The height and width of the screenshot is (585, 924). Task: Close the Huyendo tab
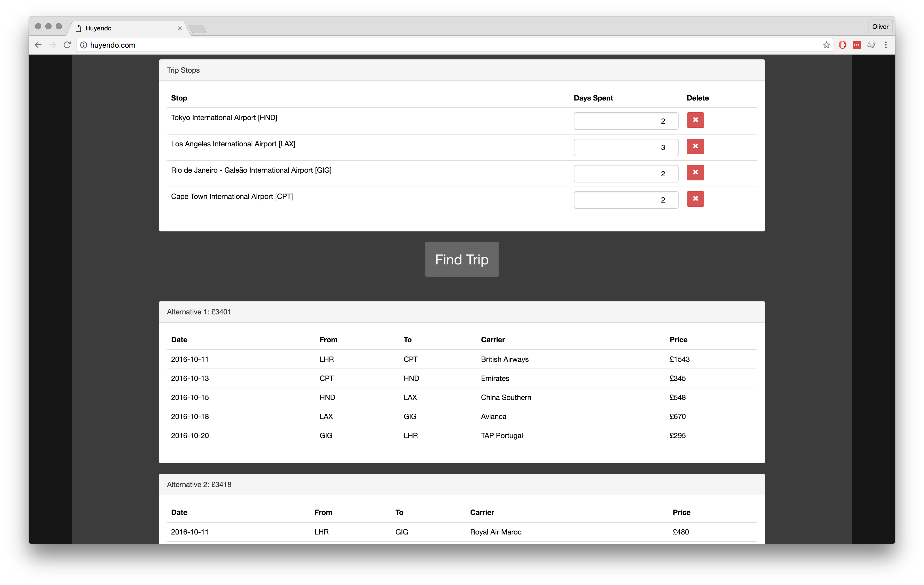[180, 28]
